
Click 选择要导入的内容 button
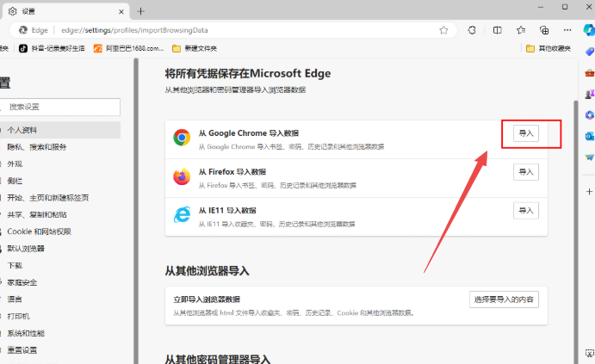[504, 299]
